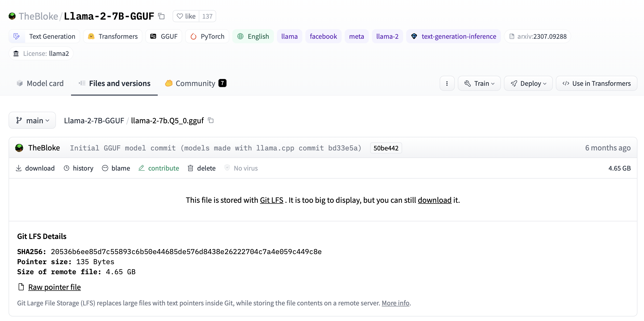Go to Llama-2-7B-GGUF breadcrumb folder

94,121
